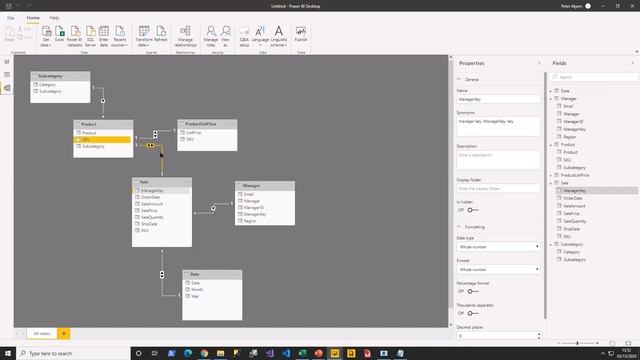Collapse the Properties pane

[x=539, y=63]
